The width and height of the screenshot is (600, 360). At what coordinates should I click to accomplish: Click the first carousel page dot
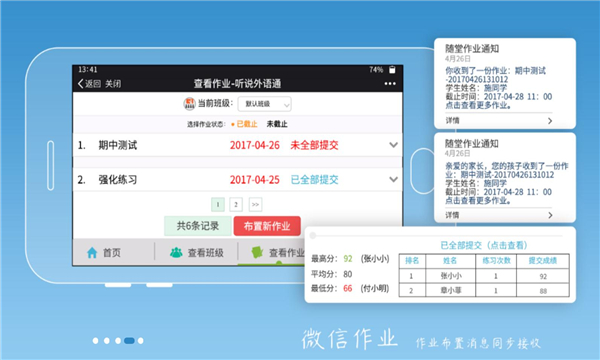click(95, 340)
